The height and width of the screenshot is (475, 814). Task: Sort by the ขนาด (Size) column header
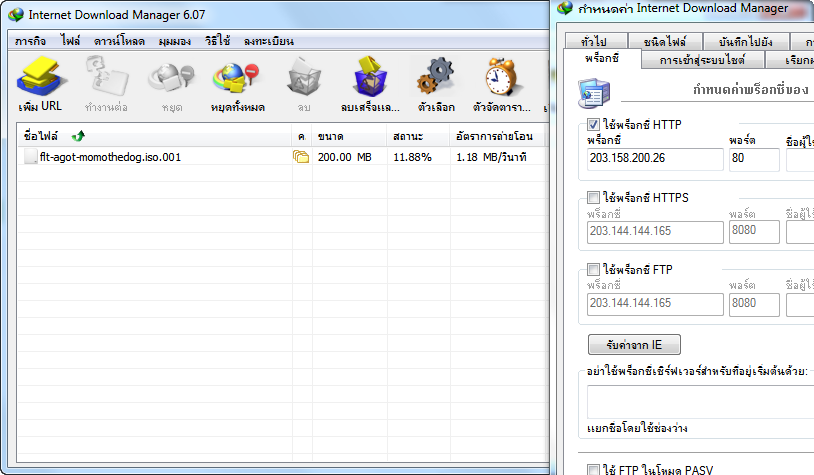(350, 136)
